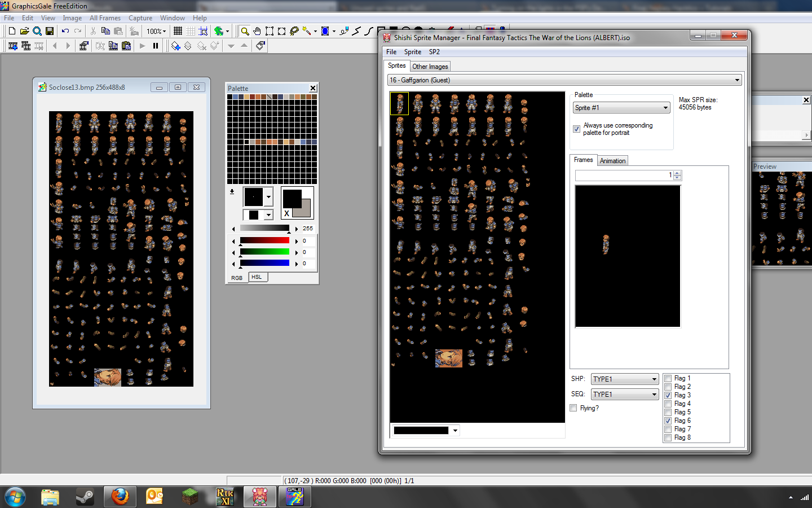Expand the 'Sprite #1' palette dropdown
The image size is (812, 508).
[621, 108]
